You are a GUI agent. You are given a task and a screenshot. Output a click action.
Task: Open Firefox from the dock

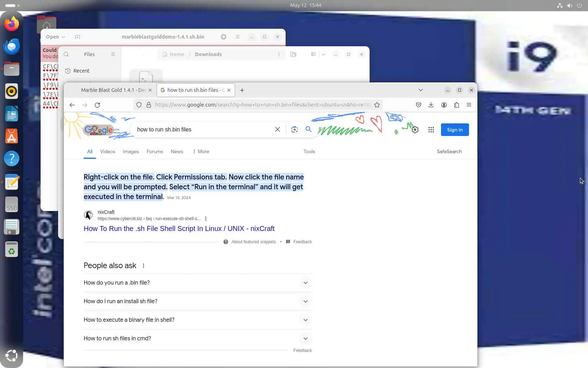click(x=12, y=24)
